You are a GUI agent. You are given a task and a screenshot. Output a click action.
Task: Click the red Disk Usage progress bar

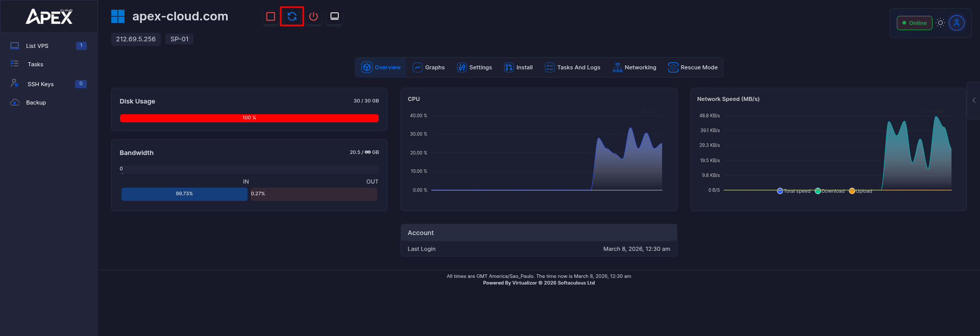click(249, 118)
